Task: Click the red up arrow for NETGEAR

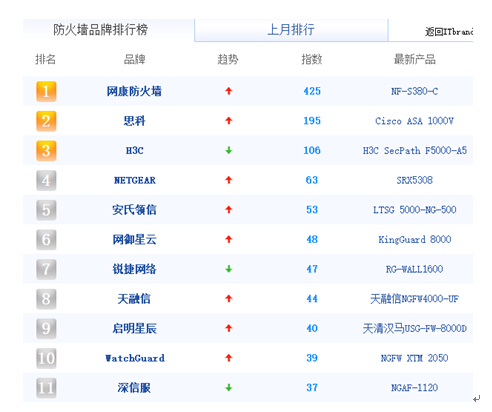Action: (229, 180)
